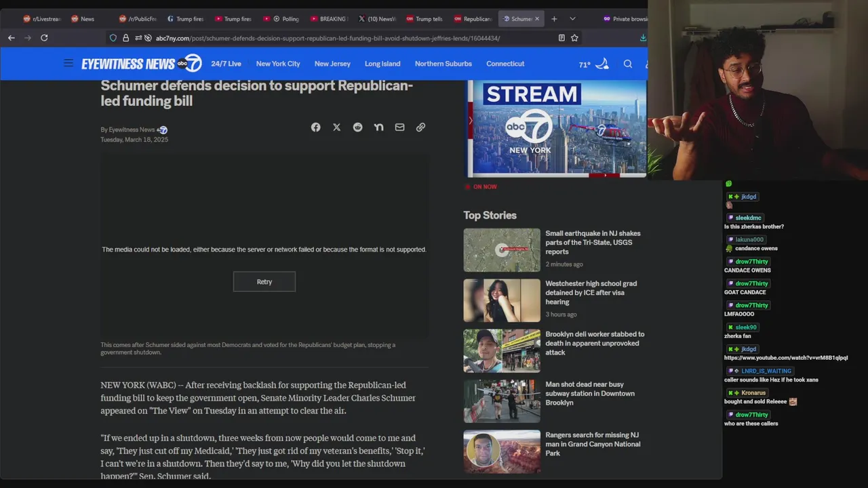Switch to the Republicans tab
This screenshot has width=868, height=488.
pyautogui.click(x=473, y=19)
